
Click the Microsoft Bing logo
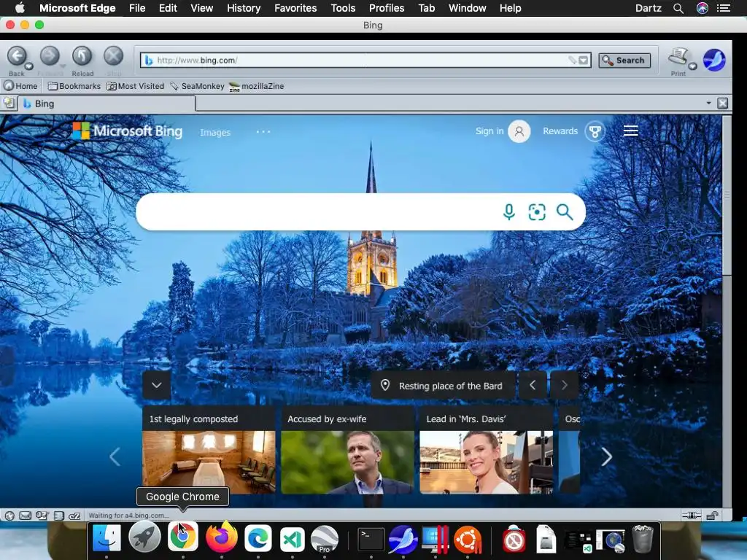pyautogui.click(x=128, y=131)
